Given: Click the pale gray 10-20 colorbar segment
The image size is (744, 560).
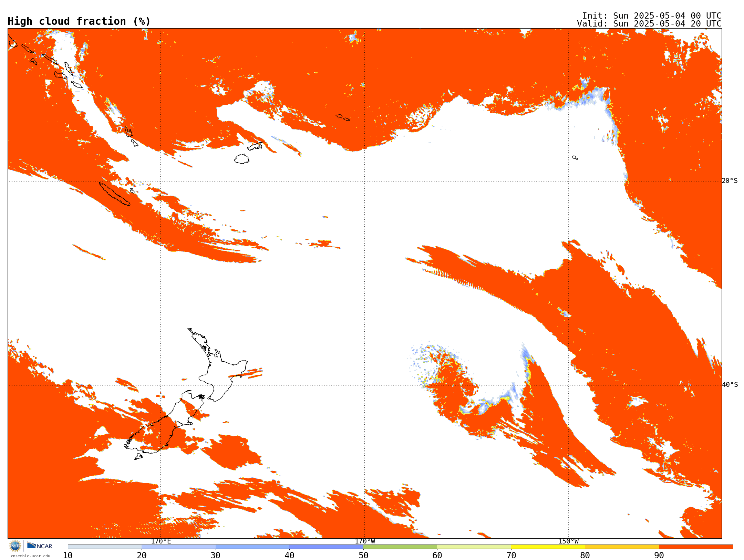Looking at the screenshot, I should (105, 547).
